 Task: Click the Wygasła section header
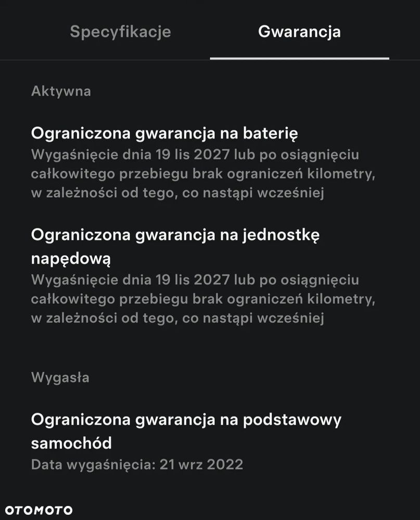60,377
